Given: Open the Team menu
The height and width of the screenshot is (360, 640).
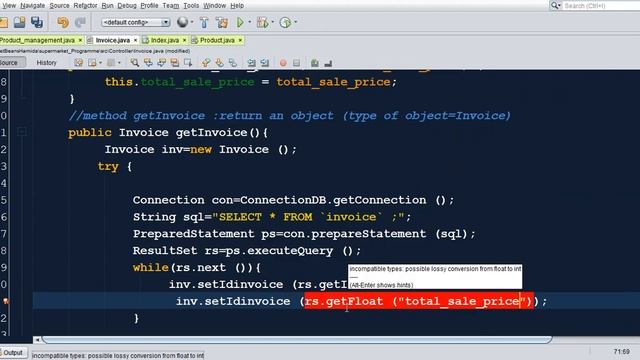Looking at the screenshot, I should (x=171, y=6).
